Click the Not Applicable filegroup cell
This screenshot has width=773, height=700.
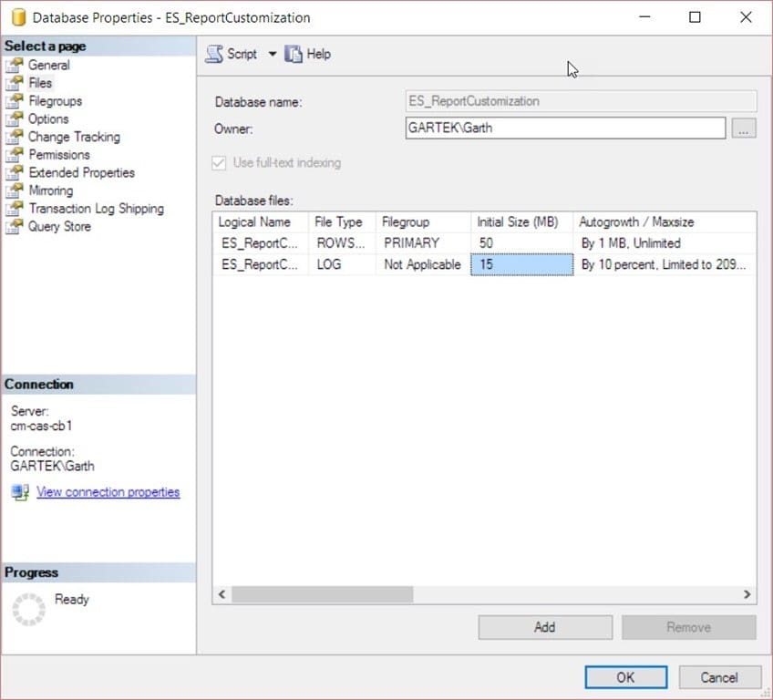point(423,264)
